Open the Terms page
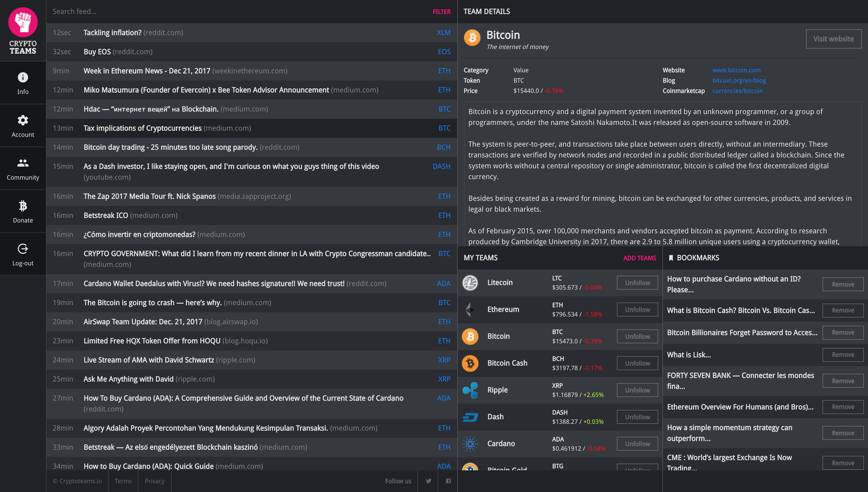This screenshot has height=492, width=868. click(123, 480)
